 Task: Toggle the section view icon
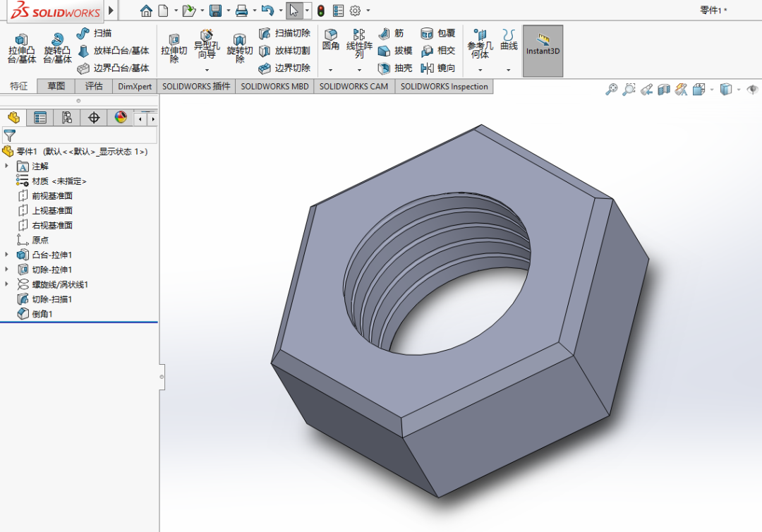click(664, 90)
